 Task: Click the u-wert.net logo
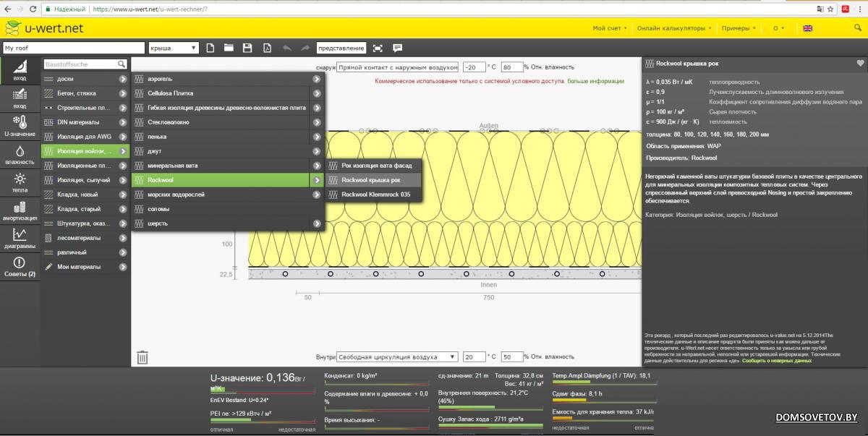tap(43, 28)
